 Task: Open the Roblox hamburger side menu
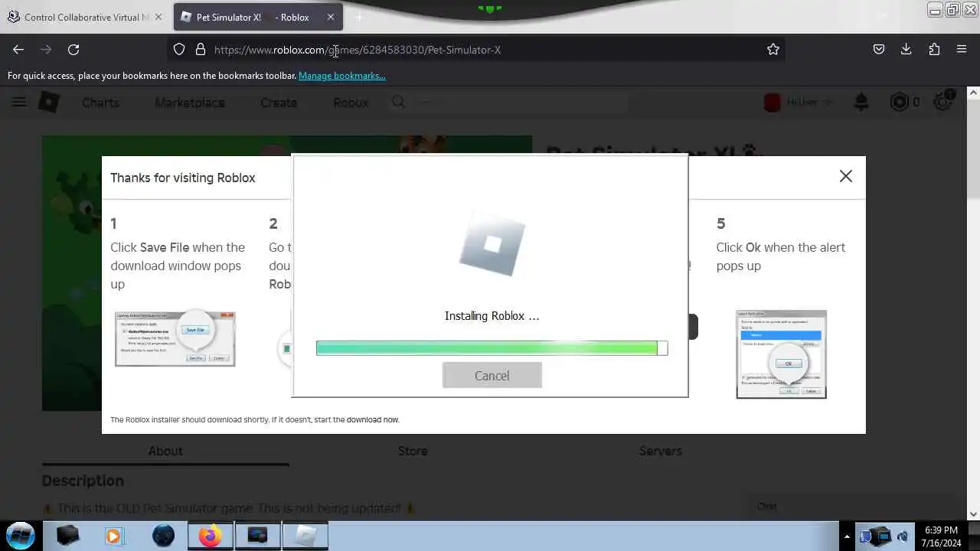tap(19, 102)
